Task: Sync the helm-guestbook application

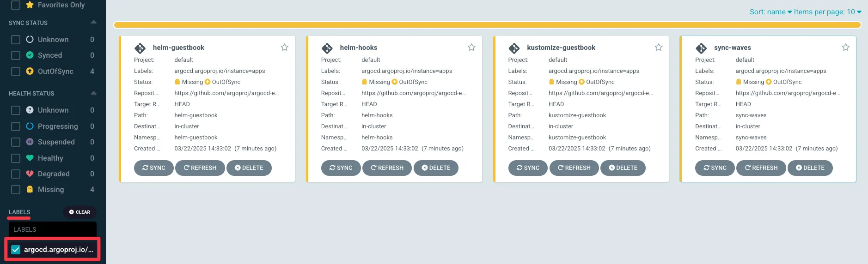Action: coord(154,168)
